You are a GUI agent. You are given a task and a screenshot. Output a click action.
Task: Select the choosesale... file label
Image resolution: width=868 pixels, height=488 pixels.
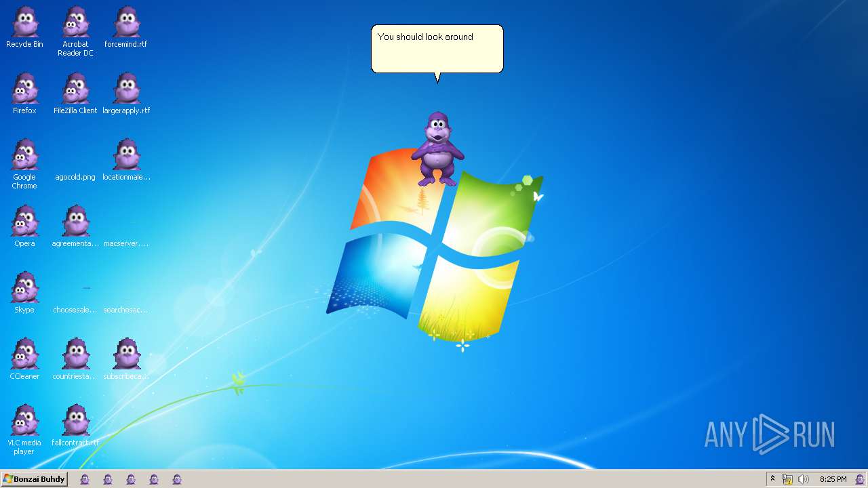tap(75, 310)
